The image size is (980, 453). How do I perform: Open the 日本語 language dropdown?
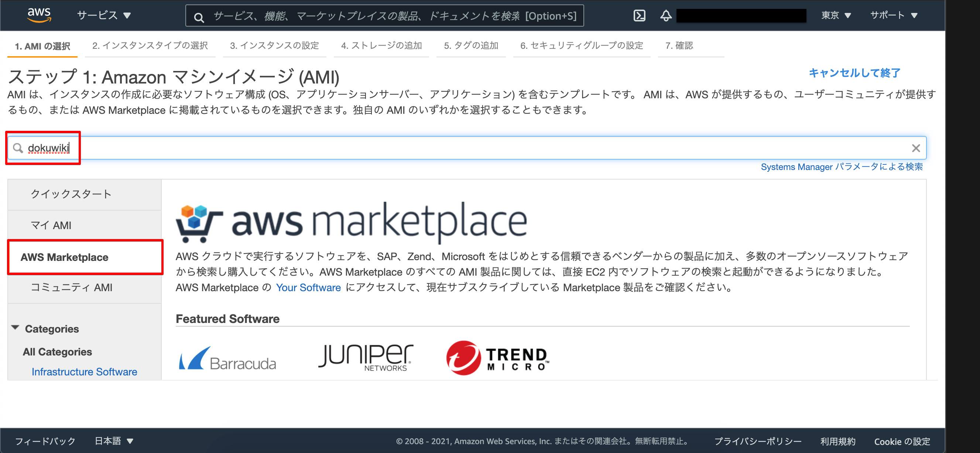114,441
